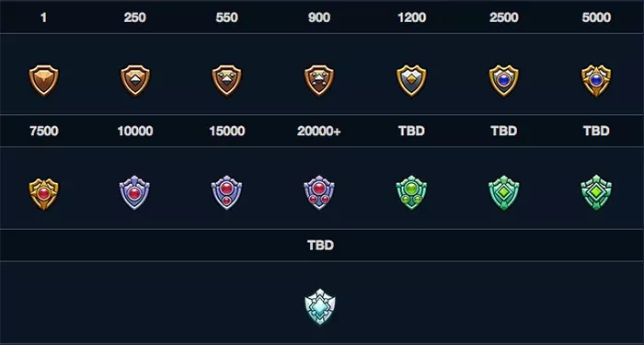Screen dimensions: 644x345
Task: Click the blue gem shield under 2500
Action: tap(504, 81)
